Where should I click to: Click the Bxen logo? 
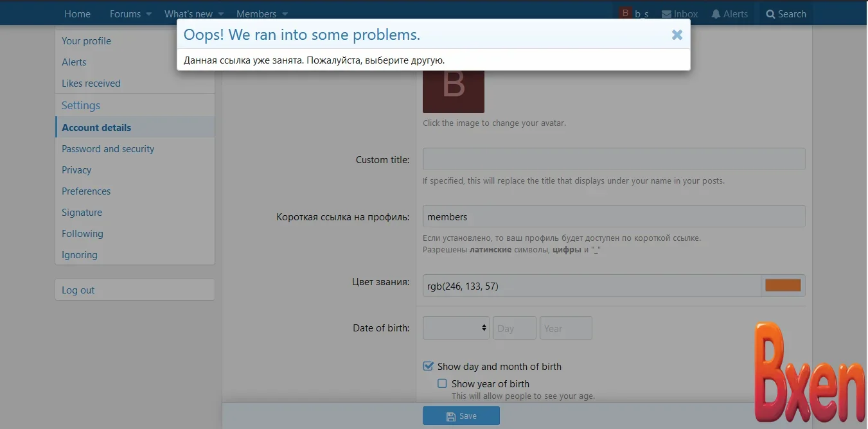click(810, 372)
